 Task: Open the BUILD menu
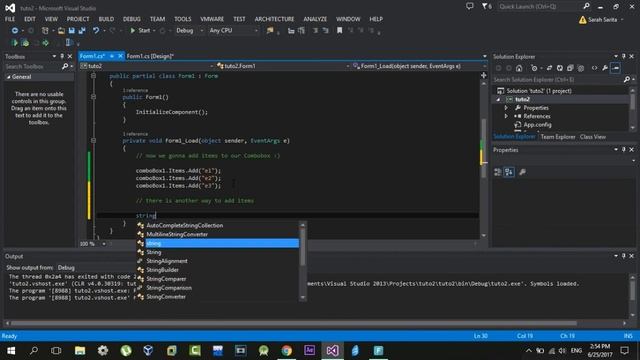(106, 19)
